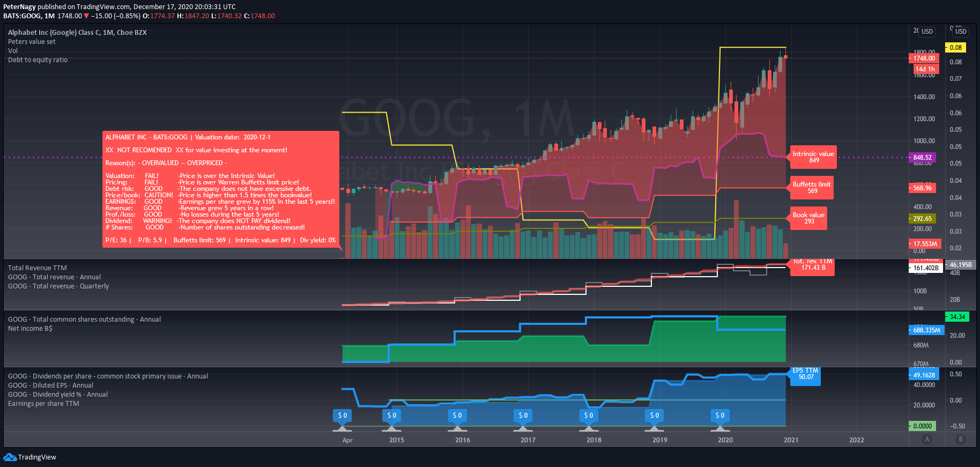
Task: Select the Total Revenue TTM legend
Action: [x=38, y=268]
